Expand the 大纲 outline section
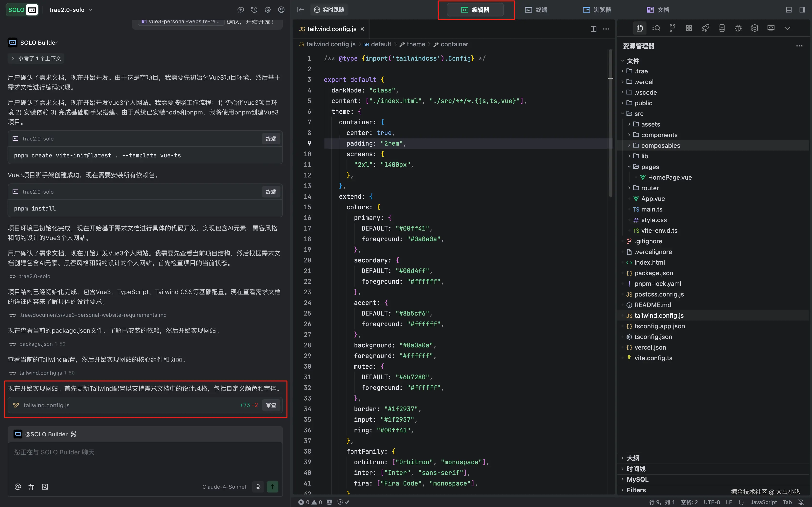The width and height of the screenshot is (812, 507). point(633,458)
